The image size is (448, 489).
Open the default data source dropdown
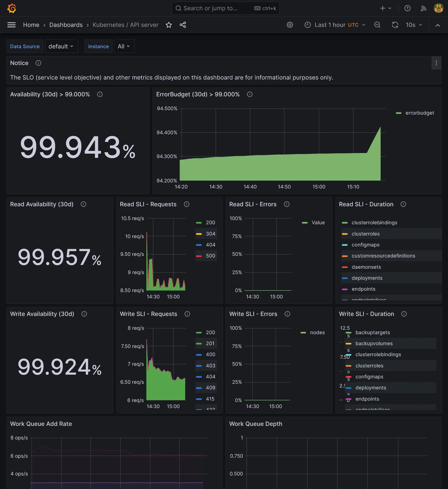tap(61, 46)
